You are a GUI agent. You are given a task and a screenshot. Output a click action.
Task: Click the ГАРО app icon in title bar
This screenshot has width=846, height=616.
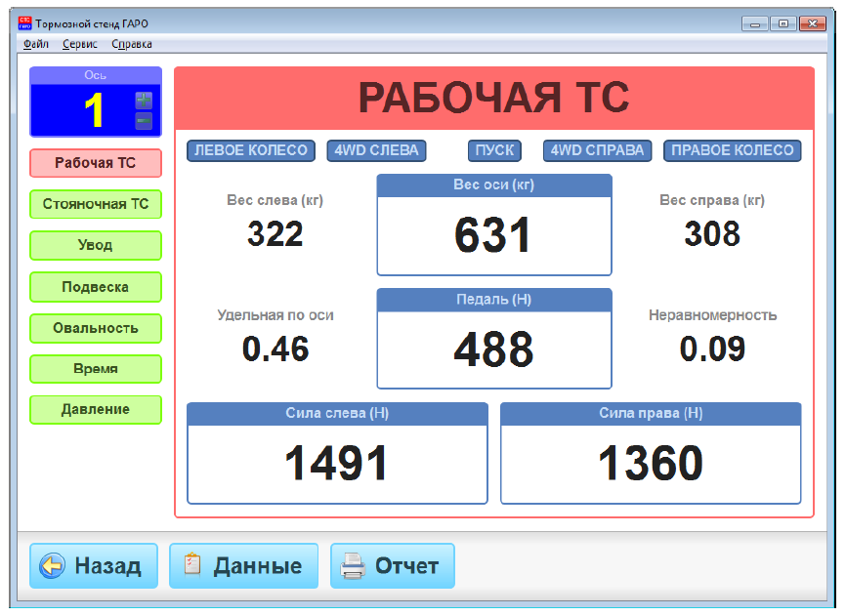click(x=25, y=23)
